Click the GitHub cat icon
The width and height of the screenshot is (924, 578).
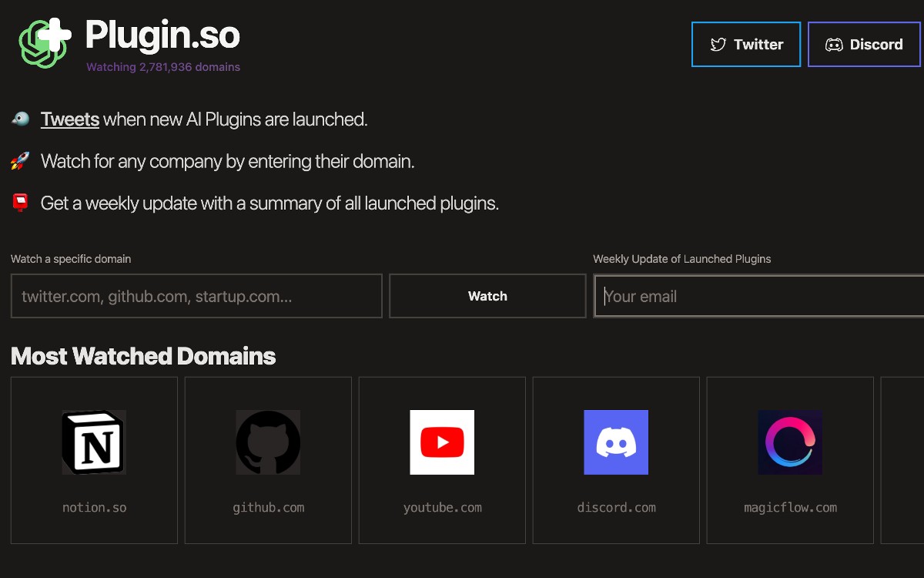tap(267, 442)
